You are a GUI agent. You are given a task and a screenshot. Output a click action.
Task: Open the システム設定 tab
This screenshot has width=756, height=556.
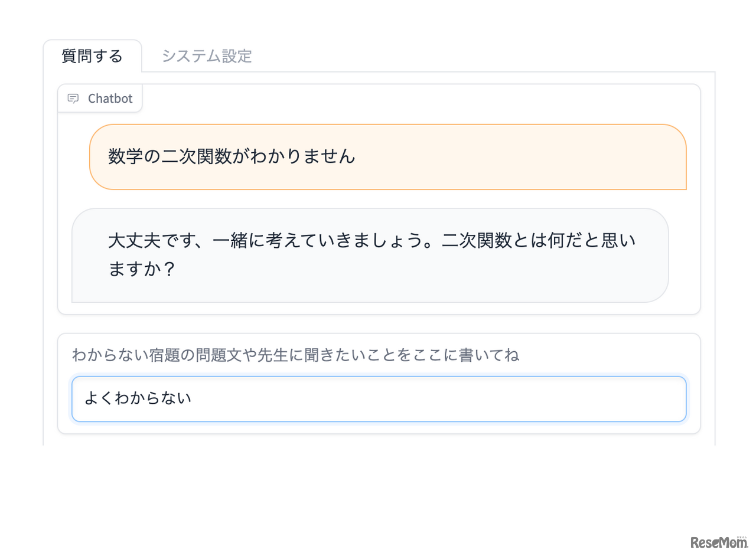click(207, 56)
